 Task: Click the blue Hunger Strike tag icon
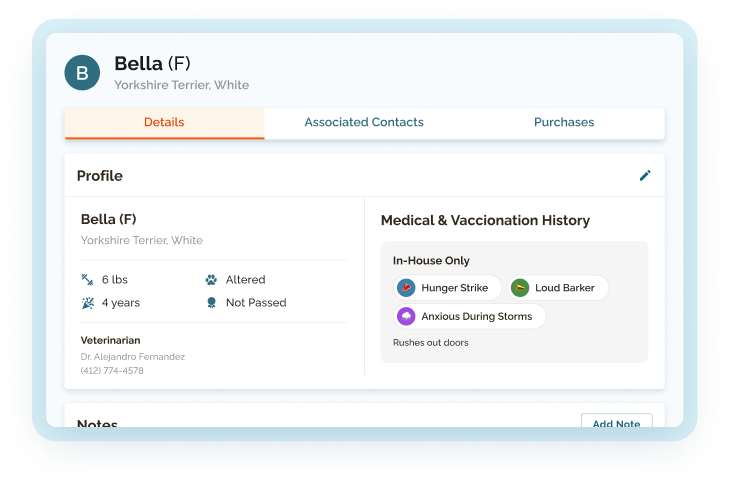[406, 288]
